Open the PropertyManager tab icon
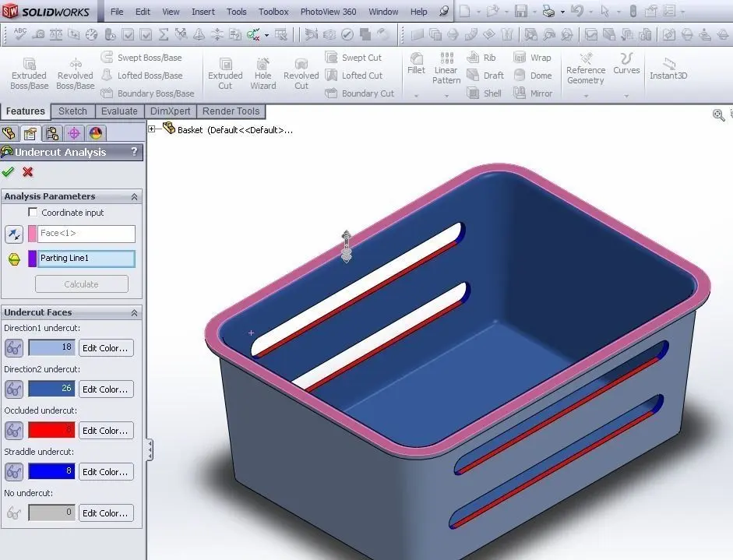 [30, 134]
